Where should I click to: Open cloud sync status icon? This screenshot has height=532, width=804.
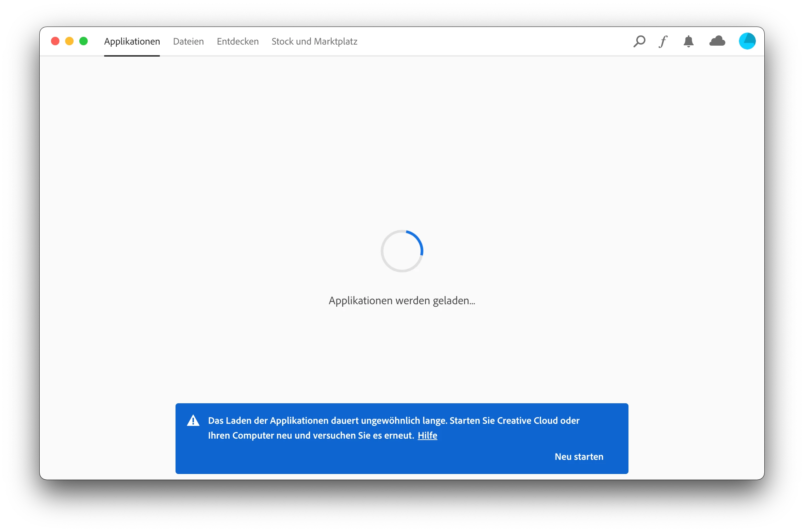tap(717, 41)
